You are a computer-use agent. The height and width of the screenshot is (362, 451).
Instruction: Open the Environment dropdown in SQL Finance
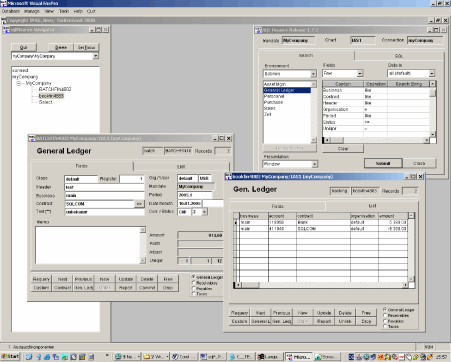pyautogui.click(x=313, y=74)
